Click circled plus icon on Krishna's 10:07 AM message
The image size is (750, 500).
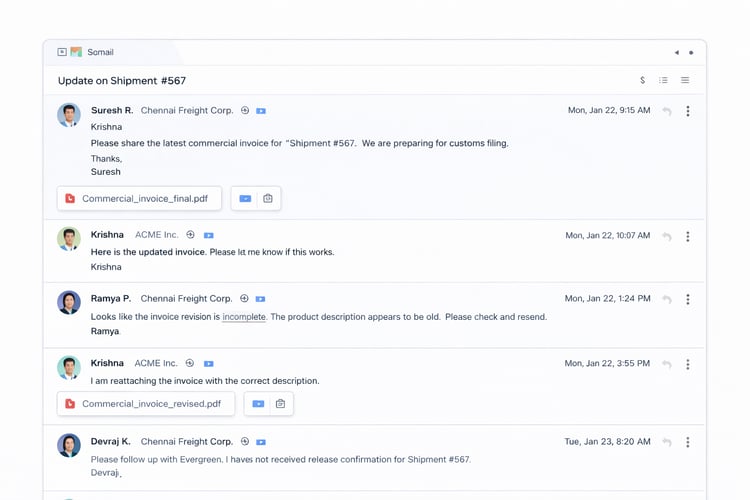(x=190, y=234)
